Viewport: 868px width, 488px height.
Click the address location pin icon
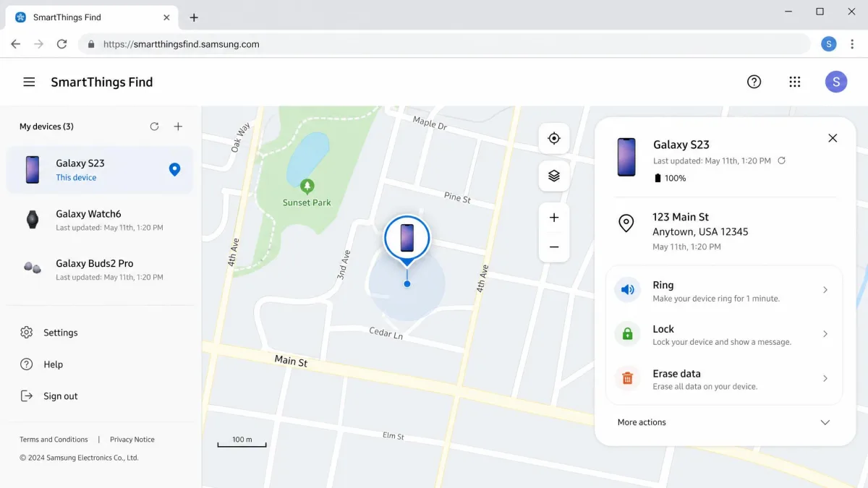tap(626, 223)
